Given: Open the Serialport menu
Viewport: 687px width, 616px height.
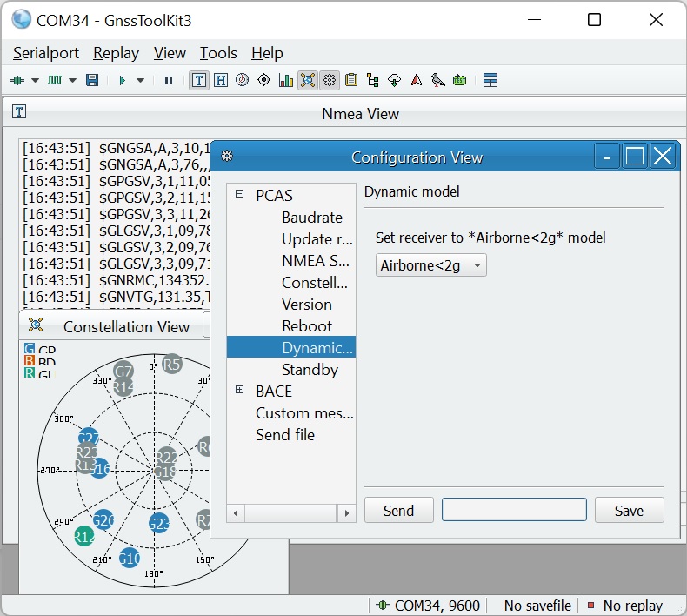Looking at the screenshot, I should tap(46, 53).
